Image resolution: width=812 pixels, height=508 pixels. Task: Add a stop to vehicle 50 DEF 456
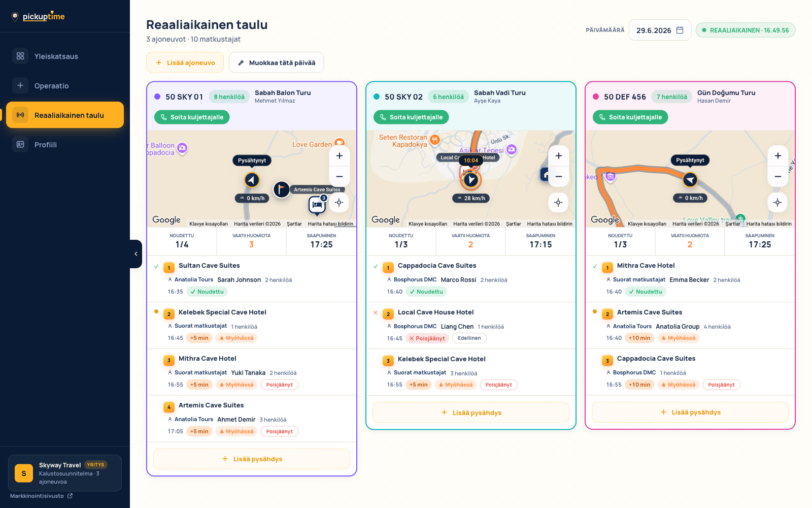coord(690,412)
